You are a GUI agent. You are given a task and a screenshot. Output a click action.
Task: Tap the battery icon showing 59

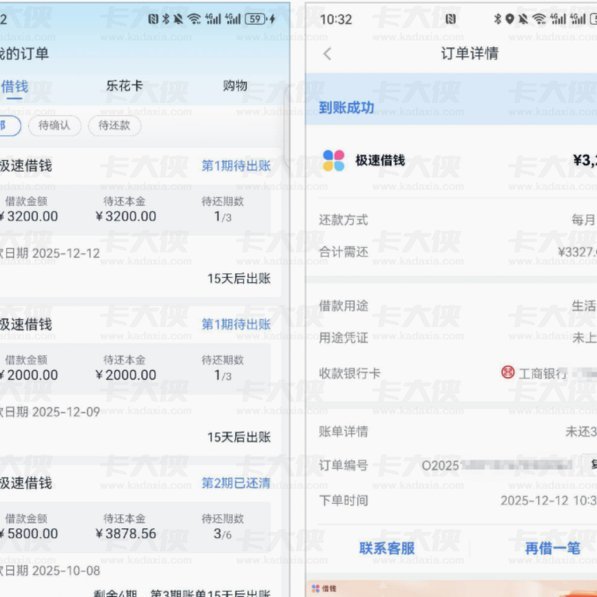(256, 19)
